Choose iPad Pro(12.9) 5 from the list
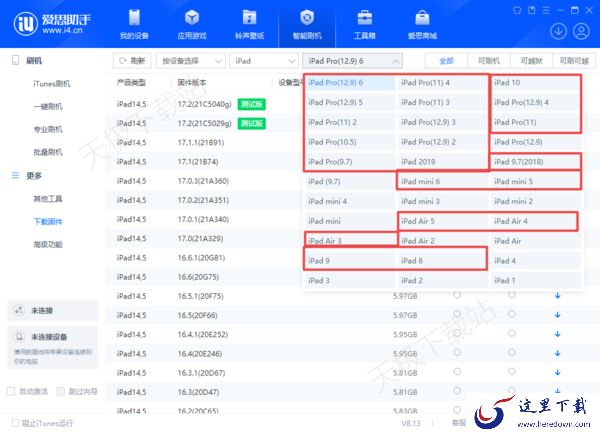Image resolution: width=600 pixels, height=432 pixels. click(x=349, y=102)
